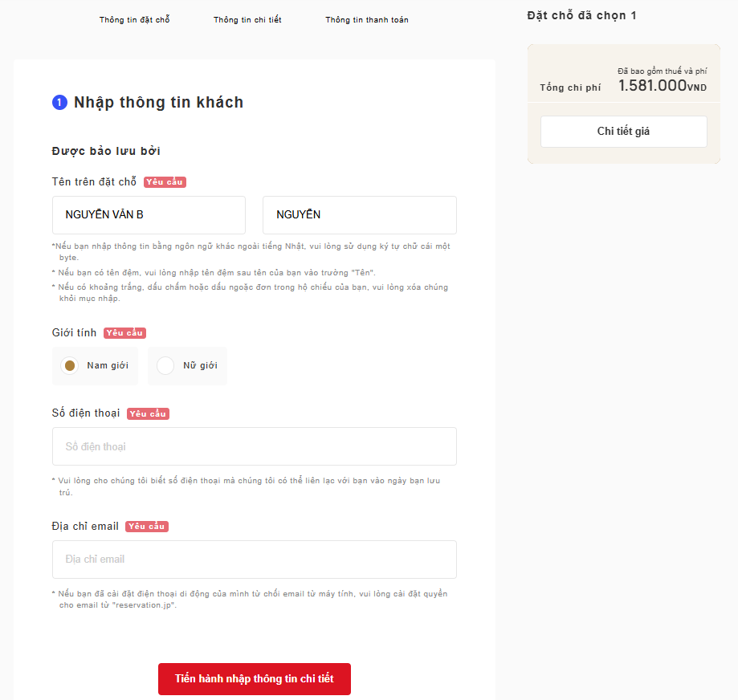Click the total price 1.581.000 VND
Viewport: 738px width, 700px height.
point(663,86)
